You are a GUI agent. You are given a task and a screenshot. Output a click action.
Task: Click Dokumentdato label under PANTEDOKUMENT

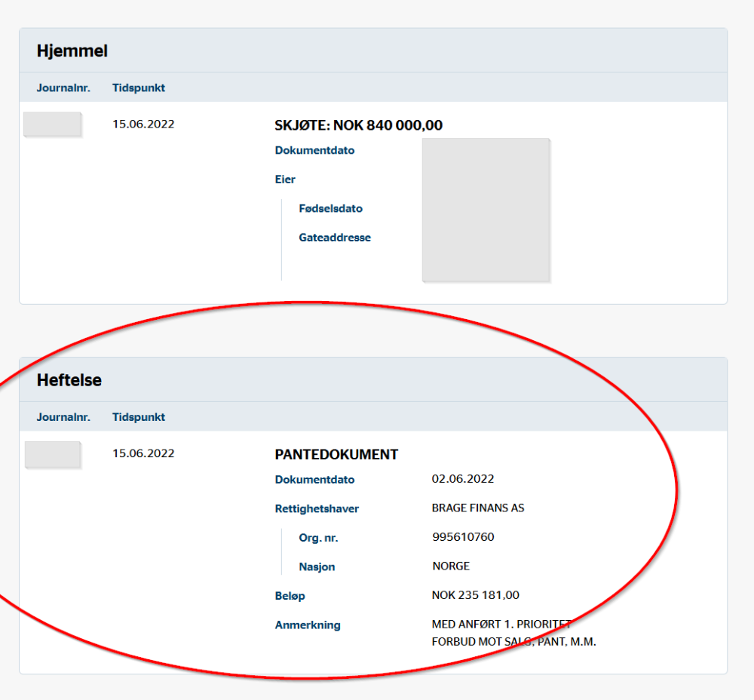click(x=314, y=480)
